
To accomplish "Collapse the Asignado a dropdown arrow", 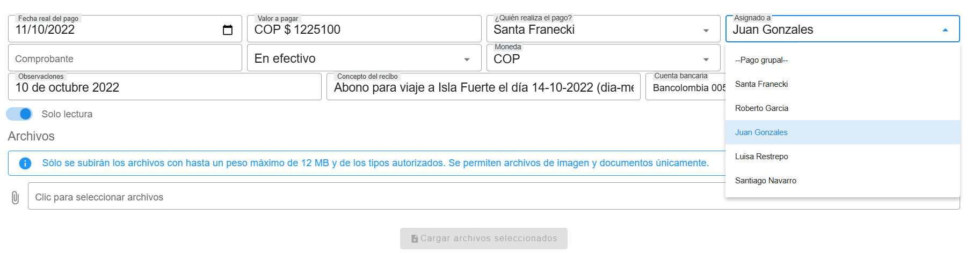I will tap(945, 31).
